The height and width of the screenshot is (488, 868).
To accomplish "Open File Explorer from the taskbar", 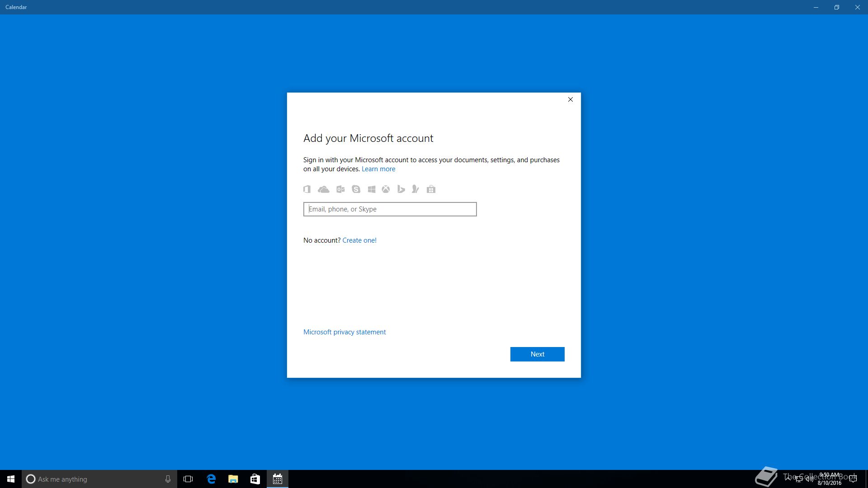I will point(233,479).
